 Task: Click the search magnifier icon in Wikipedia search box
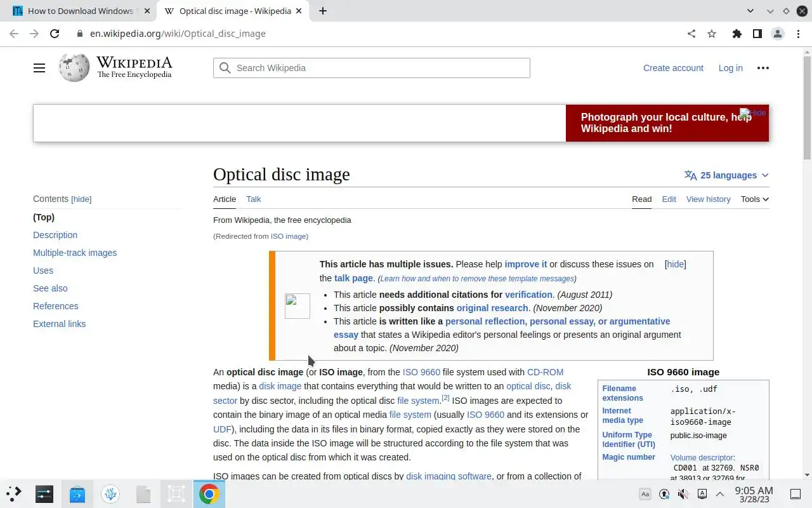[x=225, y=68]
